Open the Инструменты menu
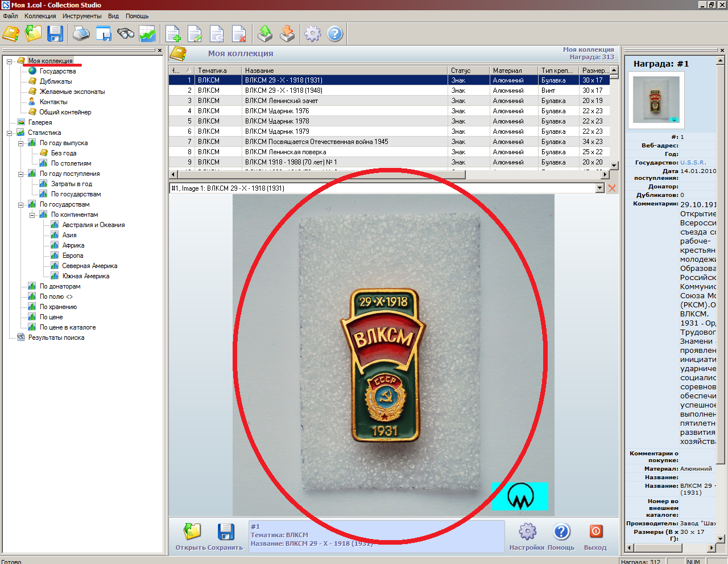The width and height of the screenshot is (728, 564). point(82,16)
